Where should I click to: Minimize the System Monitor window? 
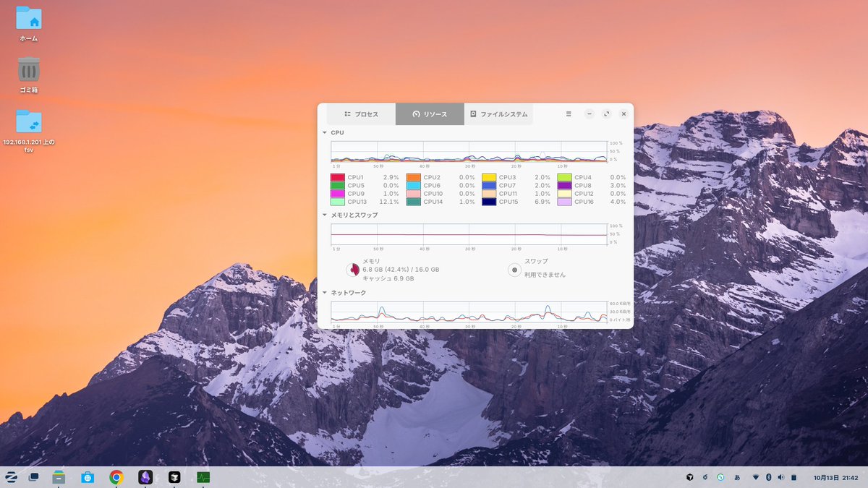click(x=590, y=114)
